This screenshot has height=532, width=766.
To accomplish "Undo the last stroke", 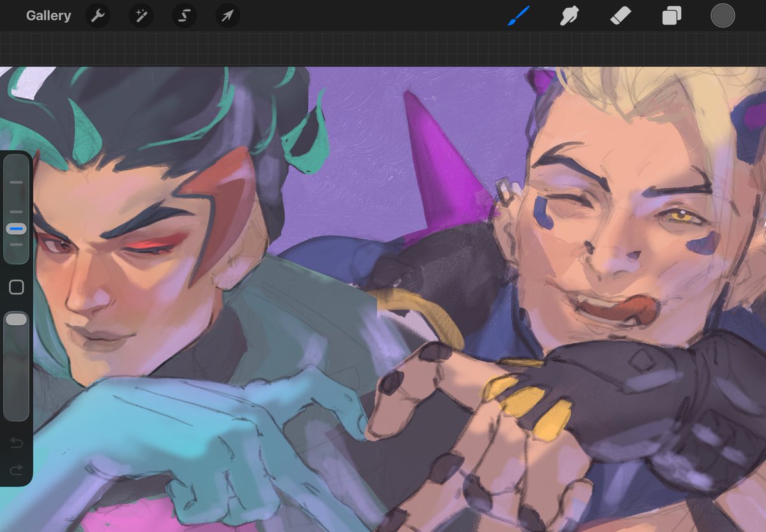I will [16, 443].
